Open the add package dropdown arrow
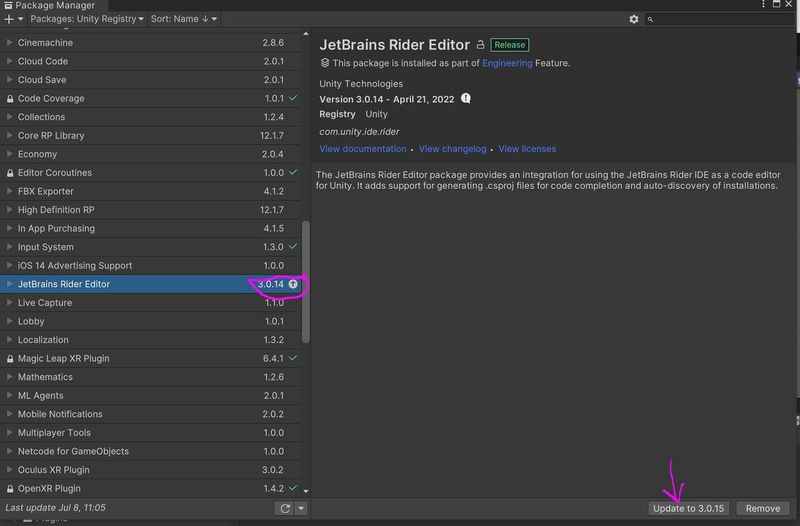Viewport: 800px width, 526px height. coord(20,19)
